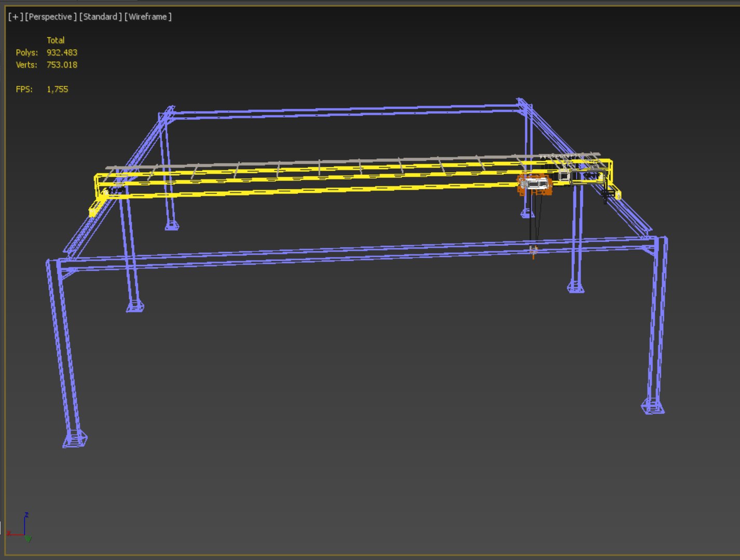Click the Polys count statistic

(62, 52)
